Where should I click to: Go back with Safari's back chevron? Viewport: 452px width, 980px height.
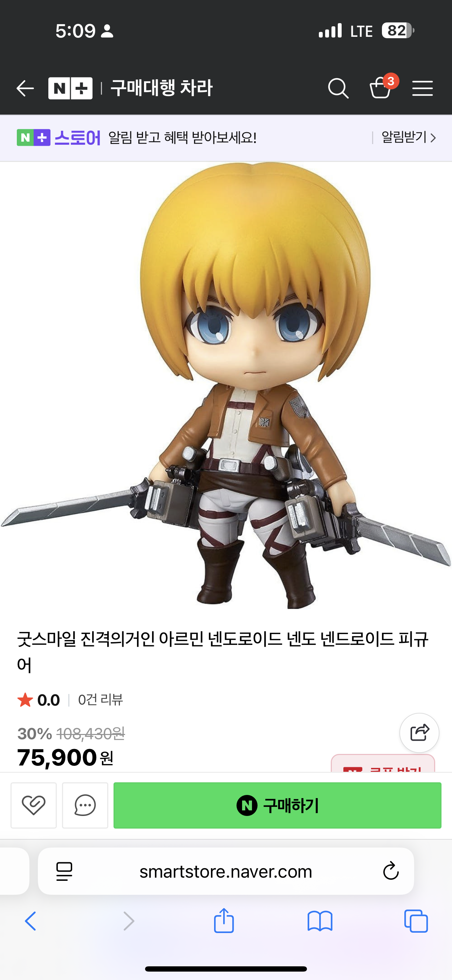click(30, 921)
